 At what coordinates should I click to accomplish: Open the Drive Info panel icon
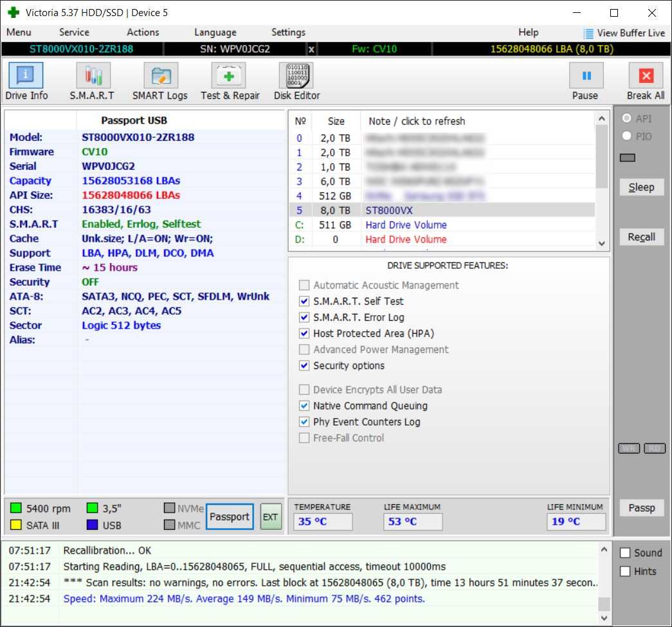tap(26, 75)
